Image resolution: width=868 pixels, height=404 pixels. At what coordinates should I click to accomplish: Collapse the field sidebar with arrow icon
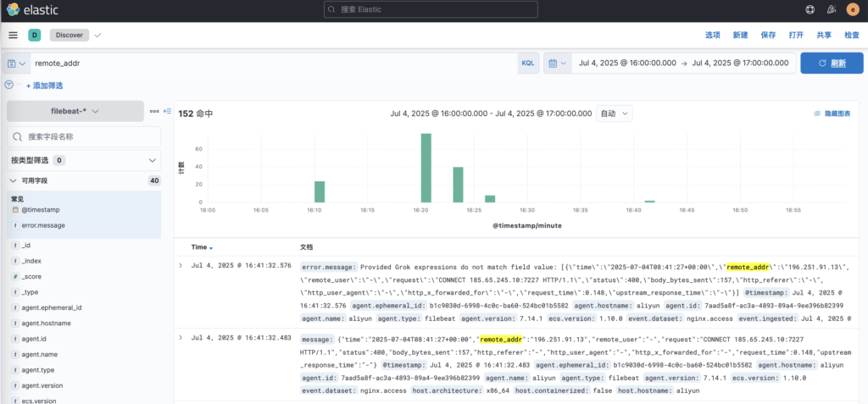coord(167,111)
